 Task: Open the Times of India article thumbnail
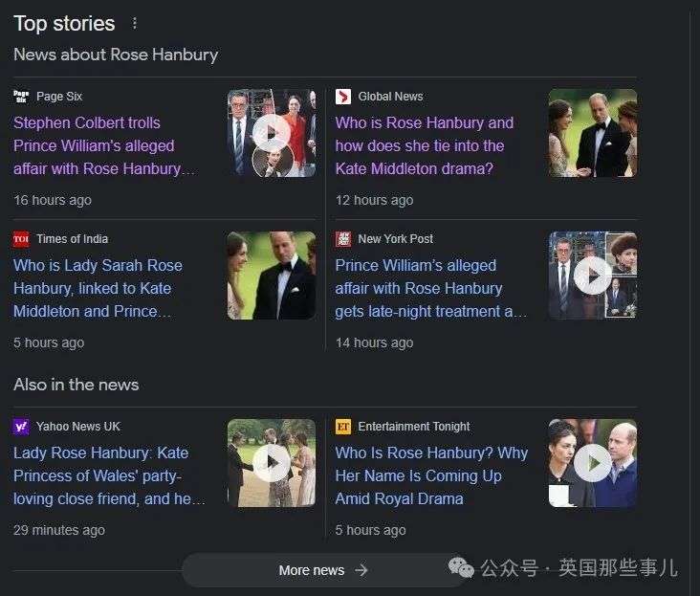pos(272,276)
